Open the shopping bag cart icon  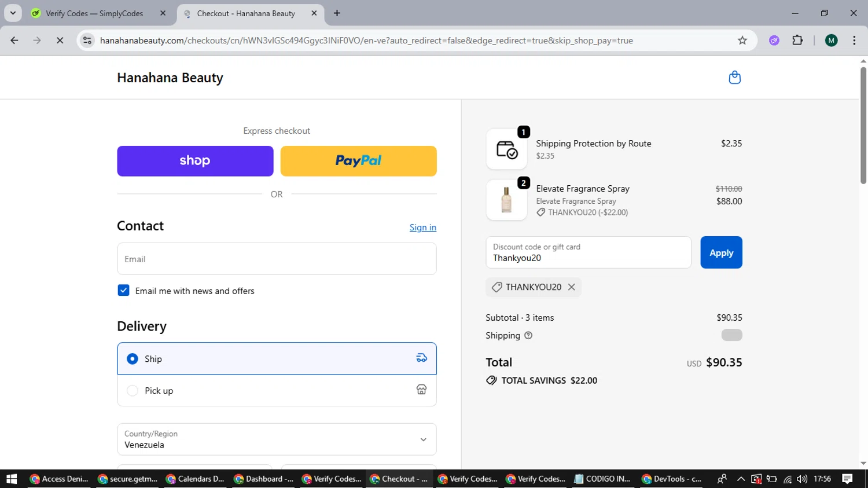tap(734, 78)
